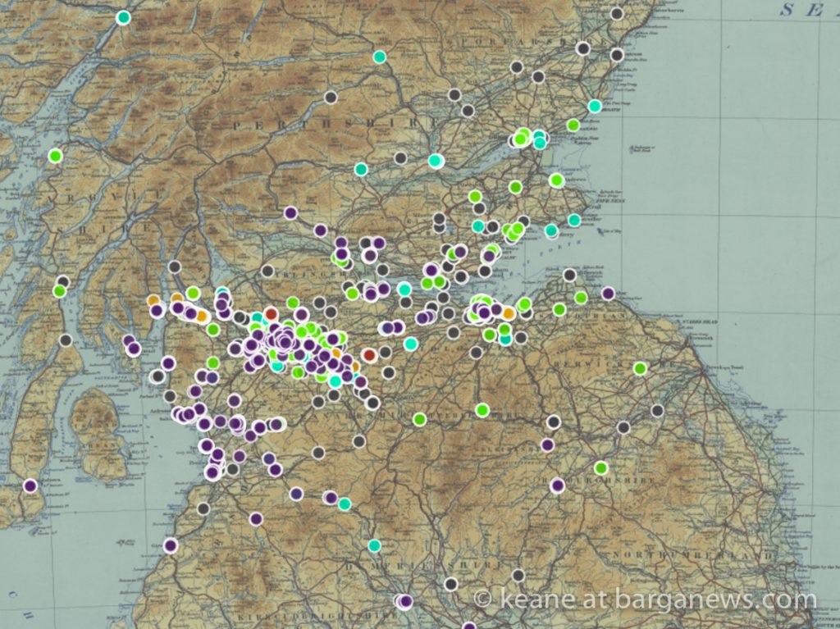Select the green marker on far-left Argyll coast
The width and height of the screenshot is (840, 629).
55,155
